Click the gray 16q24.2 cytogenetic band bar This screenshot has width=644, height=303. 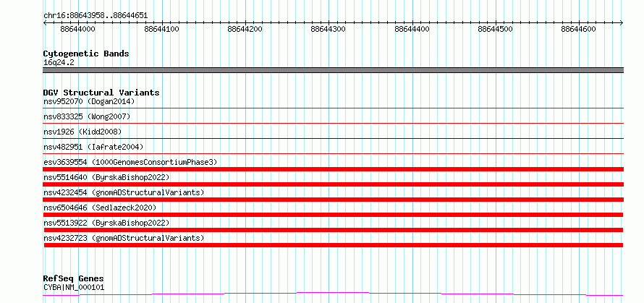333,70
